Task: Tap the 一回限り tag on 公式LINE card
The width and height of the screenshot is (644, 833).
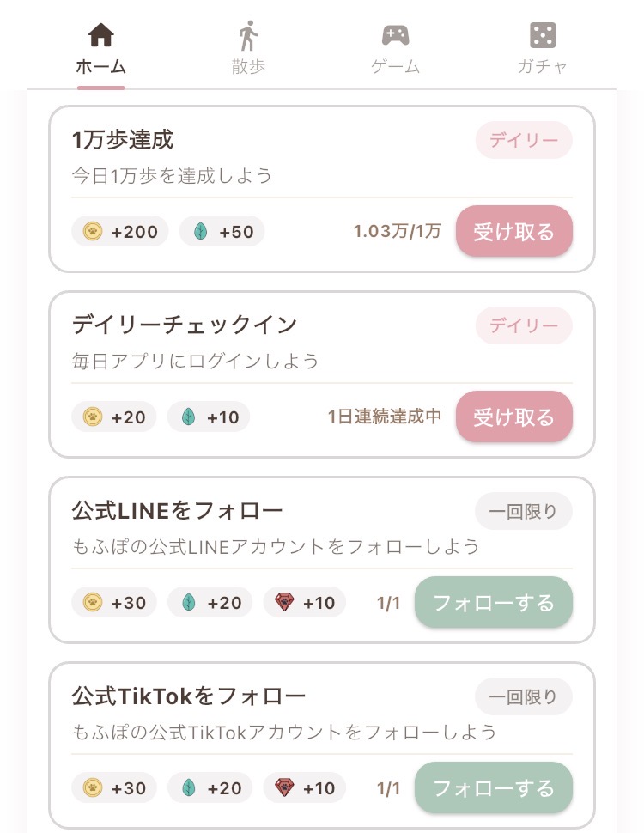Action: click(x=524, y=512)
